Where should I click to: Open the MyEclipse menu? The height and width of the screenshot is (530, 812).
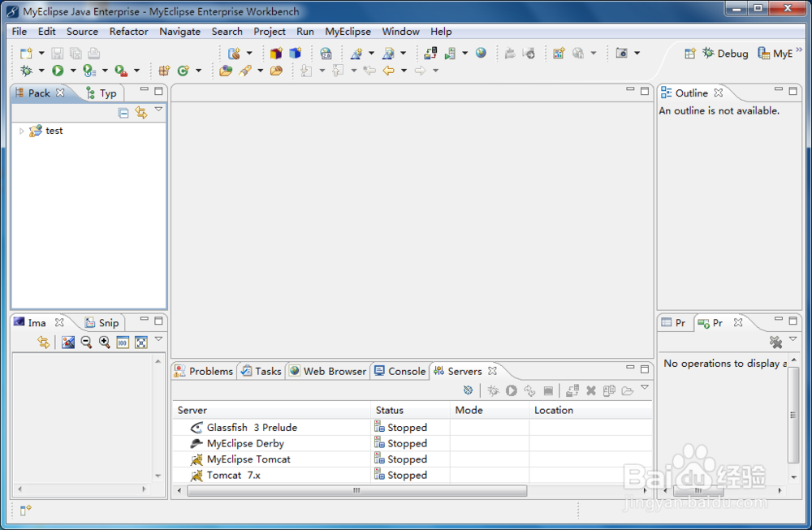click(x=348, y=32)
